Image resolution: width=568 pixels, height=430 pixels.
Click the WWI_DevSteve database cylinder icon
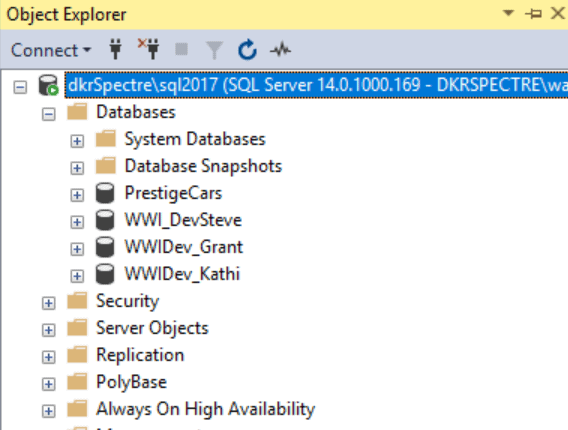click(105, 220)
